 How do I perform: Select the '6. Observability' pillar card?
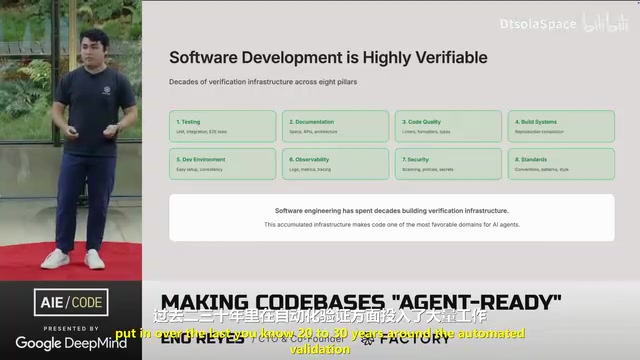coord(336,164)
